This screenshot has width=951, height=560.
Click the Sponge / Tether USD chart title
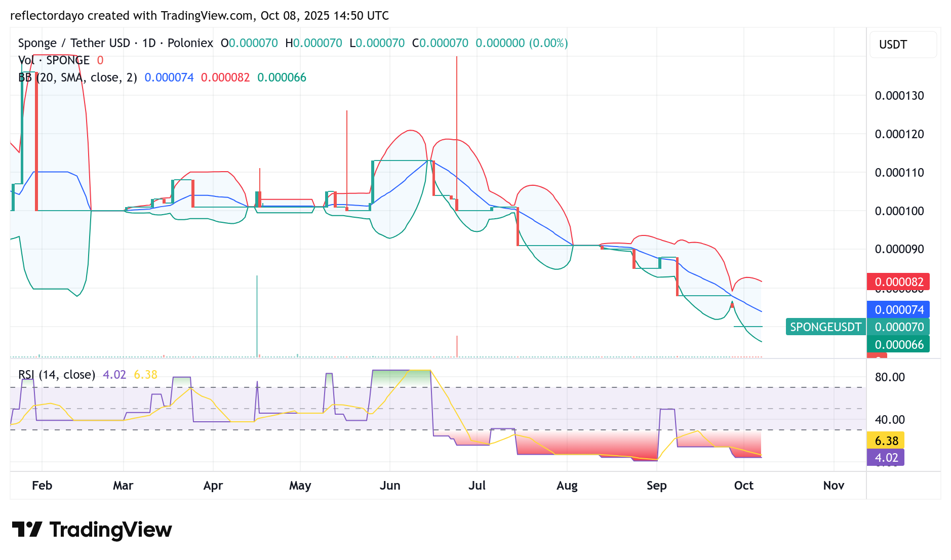point(115,43)
